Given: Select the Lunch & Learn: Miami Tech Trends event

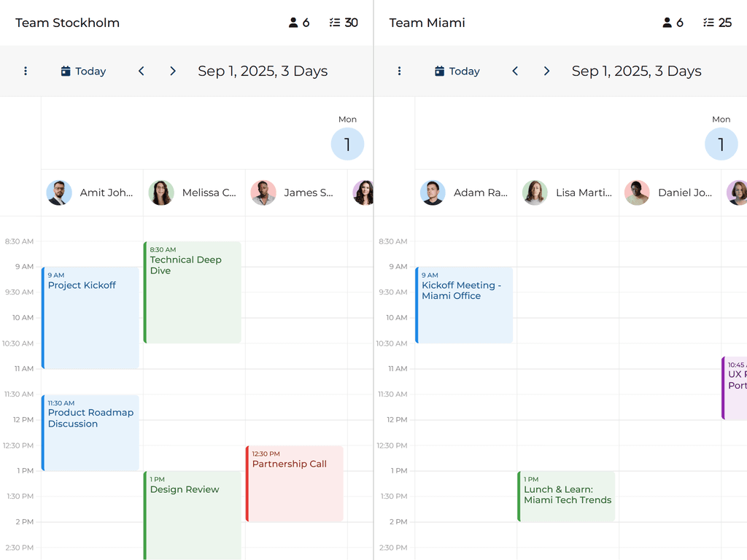Looking at the screenshot, I should (x=567, y=496).
